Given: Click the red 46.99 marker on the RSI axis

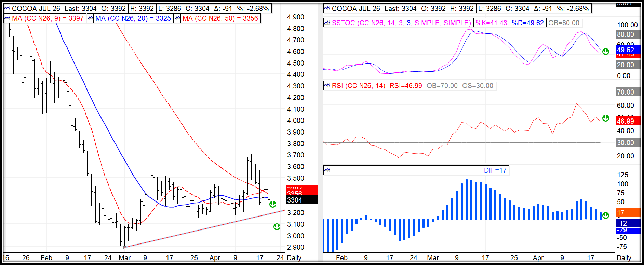Looking at the screenshot, I should pyautogui.click(x=628, y=121).
